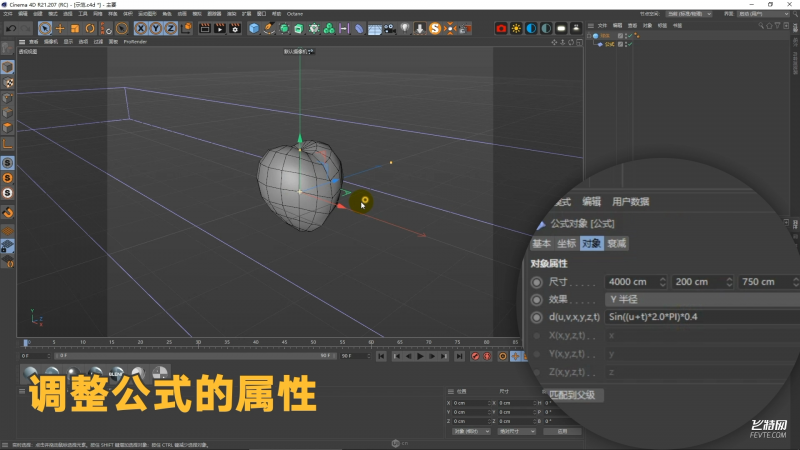Image resolution: width=800 pixels, height=450 pixels.
Task: Open 绝对尺寸 size mode dropdown
Action: coord(517,432)
